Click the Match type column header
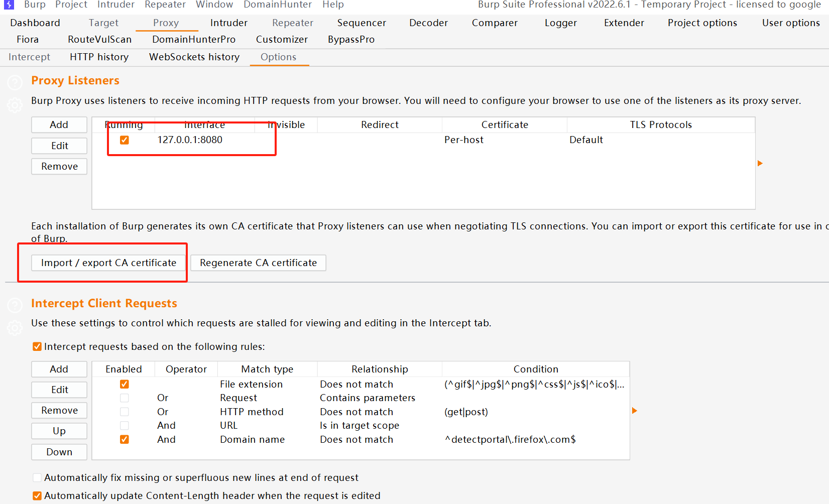Viewport: 829px width, 504px height. (x=267, y=369)
